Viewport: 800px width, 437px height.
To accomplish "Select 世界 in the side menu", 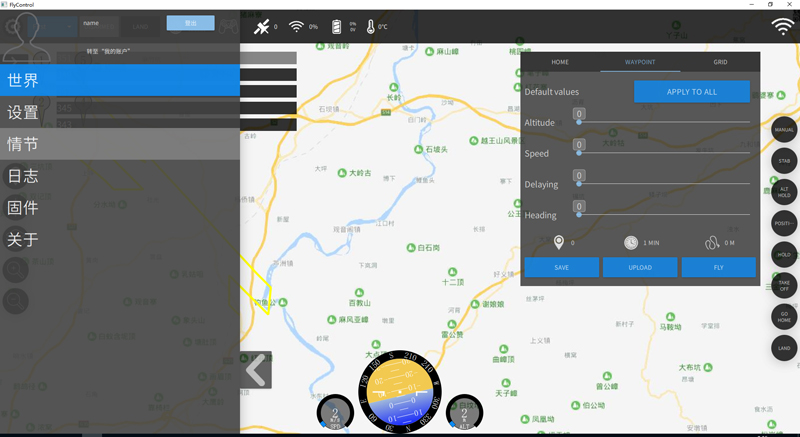I will coord(120,80).
